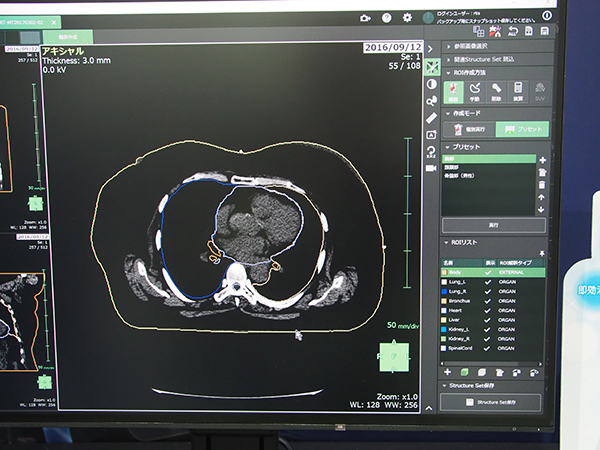Image resolution: width=600 pixels, height=450 pixels.
Task: Open settings gear in top bar
Action: click(x=407, y=17)
